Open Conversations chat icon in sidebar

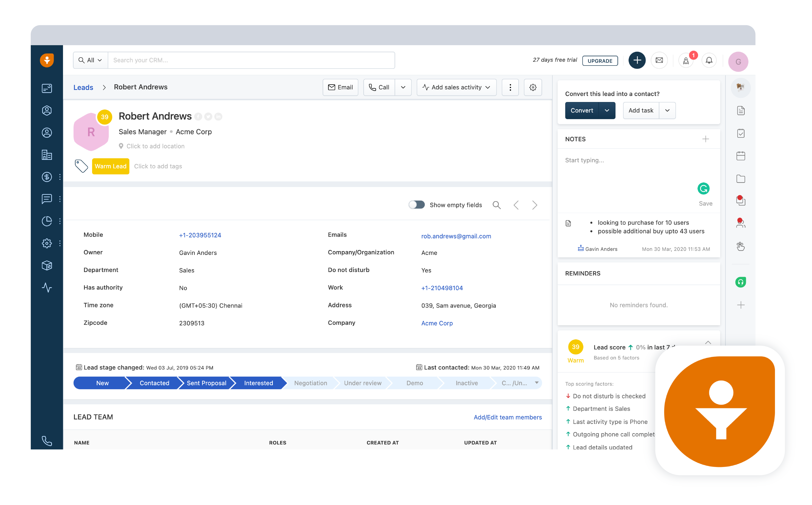click(47, 199)
